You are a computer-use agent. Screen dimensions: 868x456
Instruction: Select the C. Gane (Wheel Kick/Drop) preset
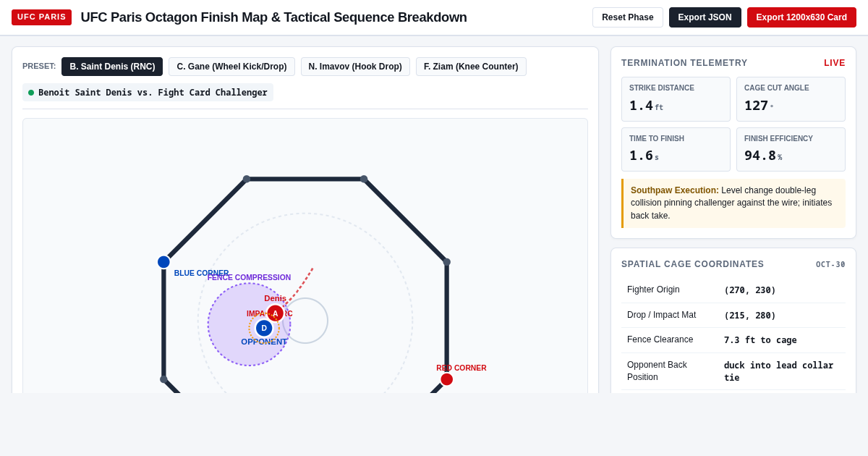(x=231, y=67)
